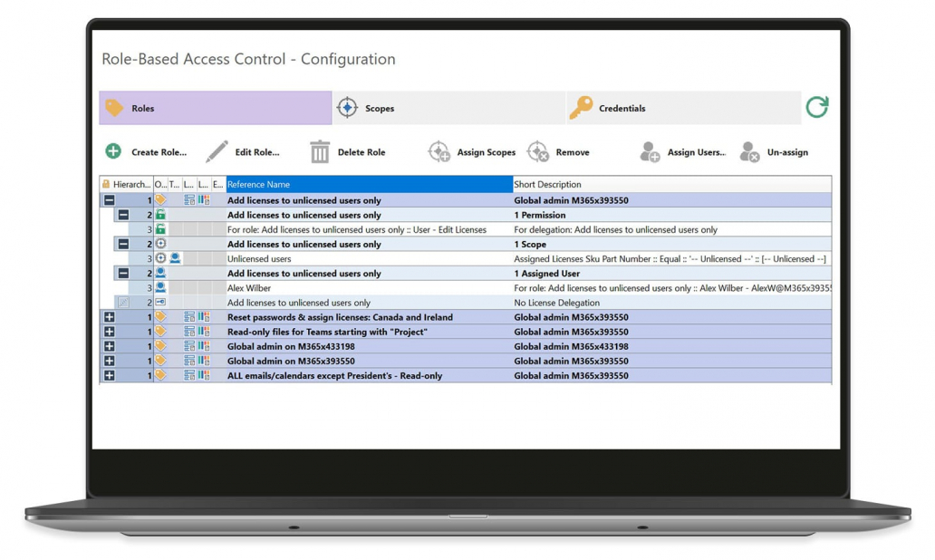Click orange tag icon of Read-only files row
935x560 pixels.
click(x=160, y=331)
